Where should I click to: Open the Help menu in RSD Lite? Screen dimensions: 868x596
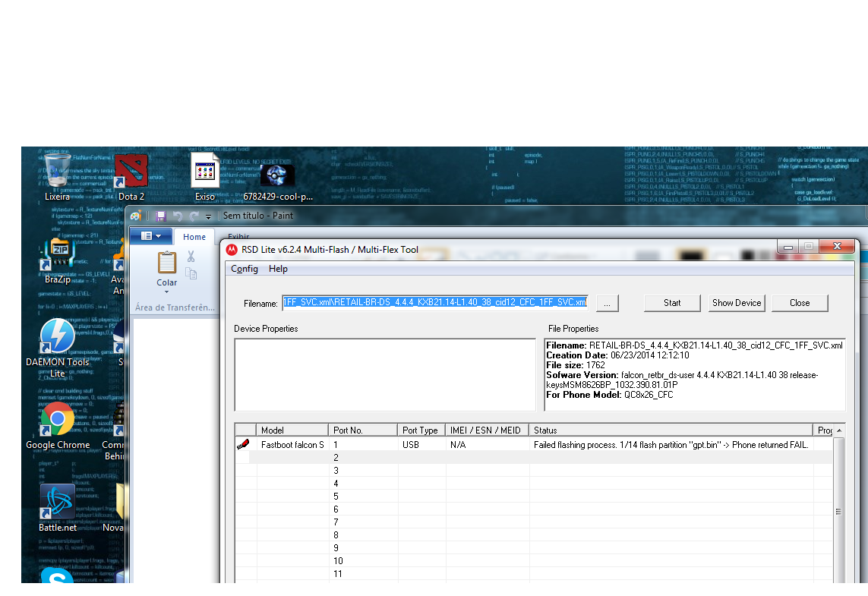pos(278,269)
